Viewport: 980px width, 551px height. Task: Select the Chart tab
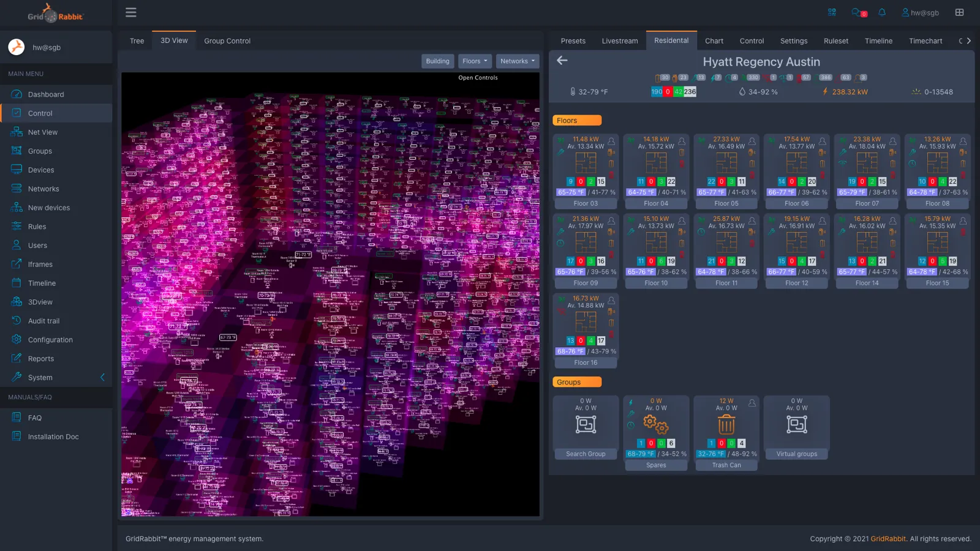(714, 41)
